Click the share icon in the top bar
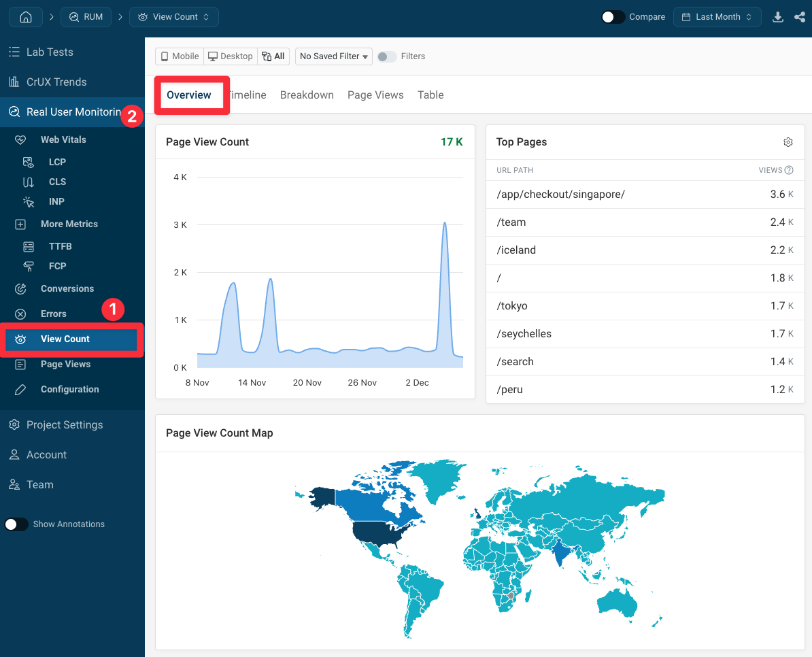Image resolution: width=812 pixels, height=657 pixels. pos(799,17)
